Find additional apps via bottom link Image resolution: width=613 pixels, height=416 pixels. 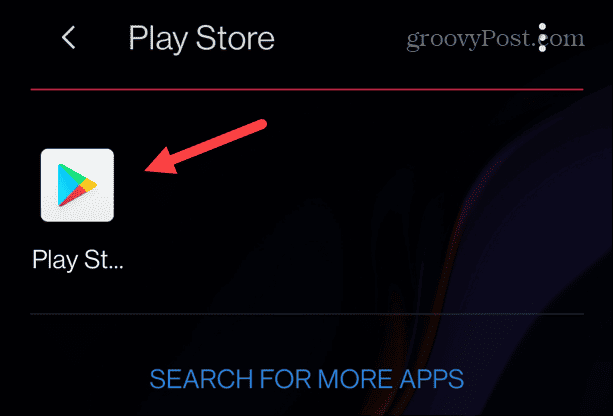(306, 378)
